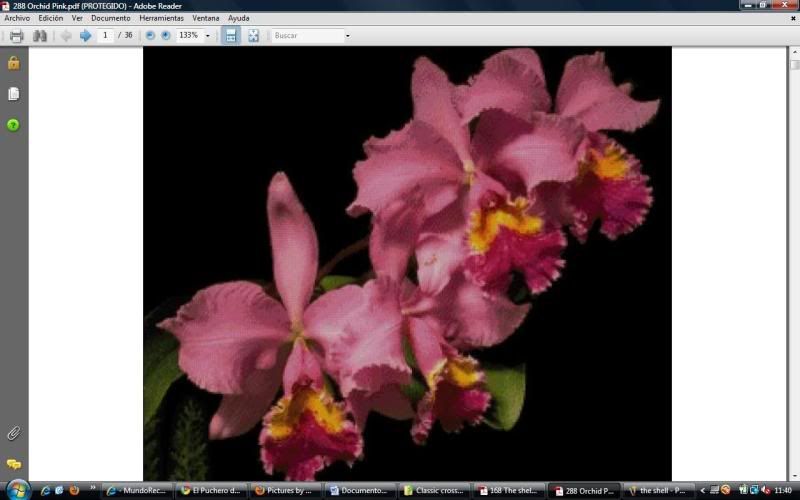
Task: Open the Archivo menu
Action: [17, 18]
